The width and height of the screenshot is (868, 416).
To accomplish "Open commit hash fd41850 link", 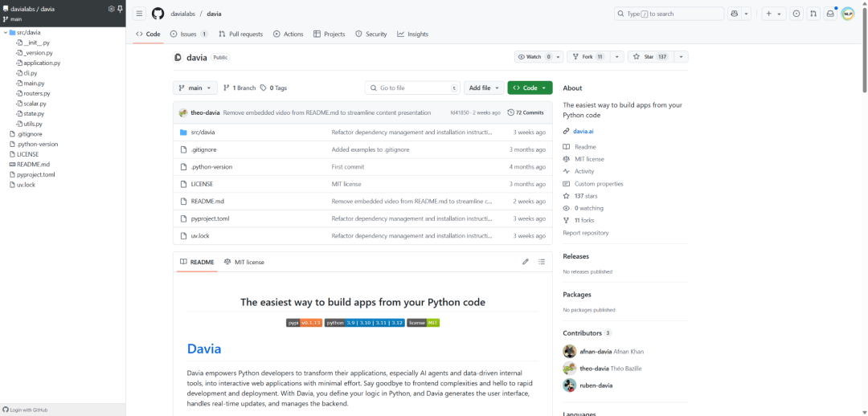I will (x=460, y=112).
